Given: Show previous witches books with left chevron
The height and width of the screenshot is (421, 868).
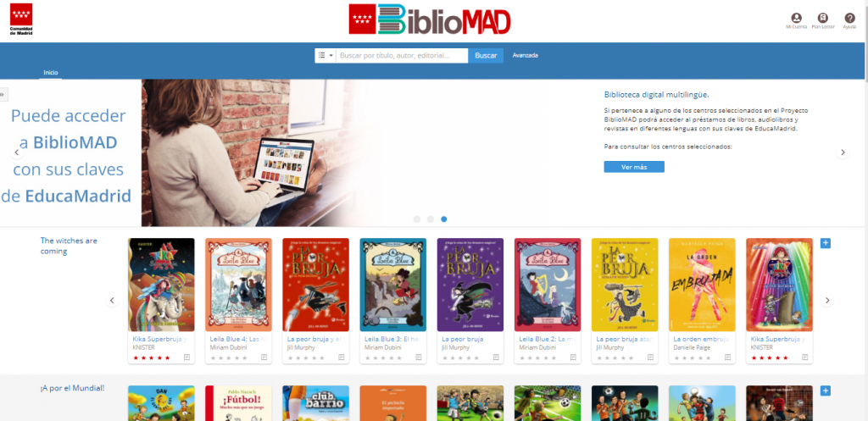Looking at the screenshot, I should click(x=113, y=301).
